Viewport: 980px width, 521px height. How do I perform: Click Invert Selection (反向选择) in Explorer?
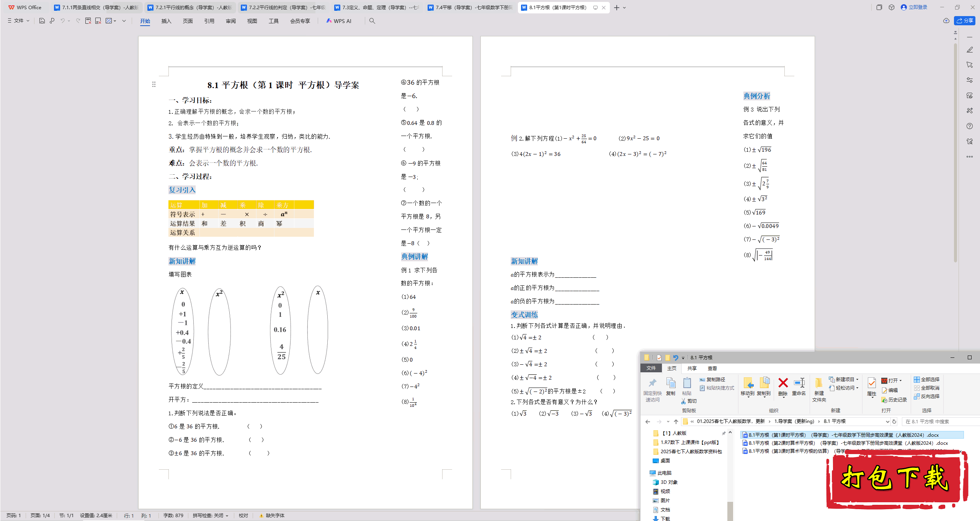pos(927,396)
